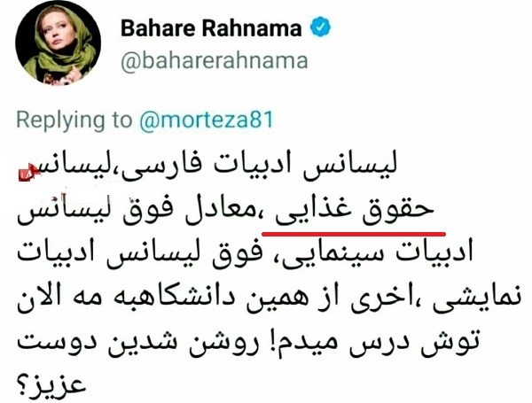The width and height of the screenshot is (532, 403).
Task: Click the blue verified badge icon
Action: (321, 28)
